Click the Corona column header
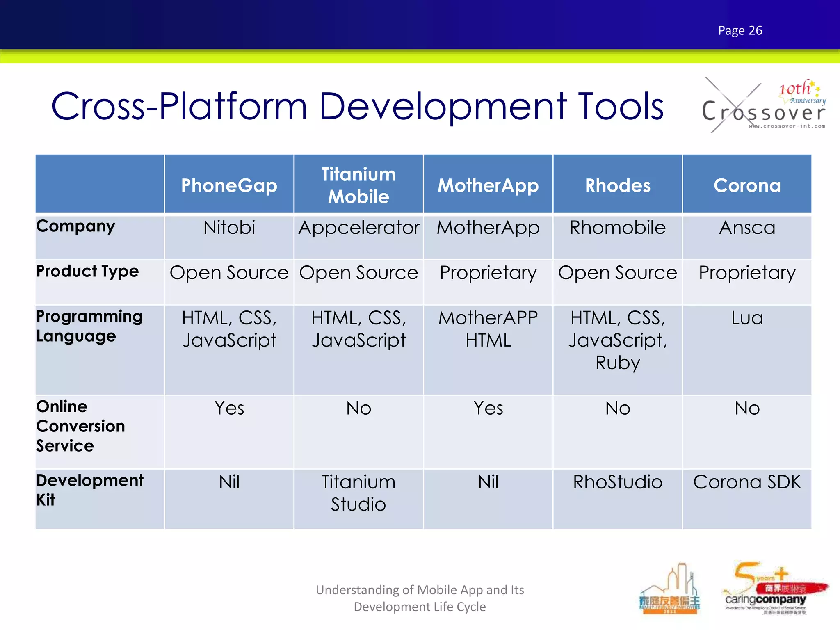 pos(747,185)
